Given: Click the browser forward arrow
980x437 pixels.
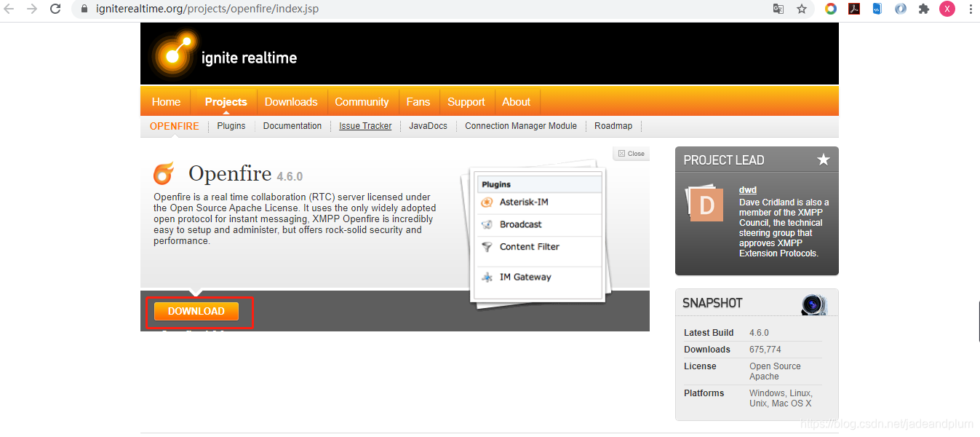Looking at the screenshot, I should pos(32,9).
